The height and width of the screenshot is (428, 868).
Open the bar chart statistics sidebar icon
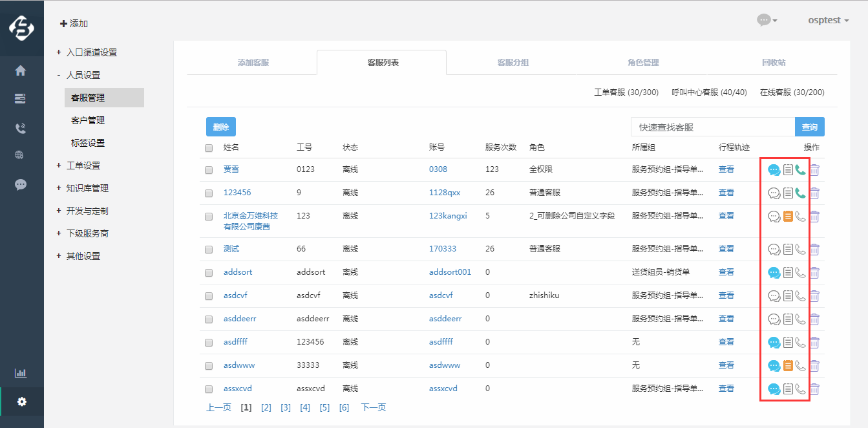(21, 373)
